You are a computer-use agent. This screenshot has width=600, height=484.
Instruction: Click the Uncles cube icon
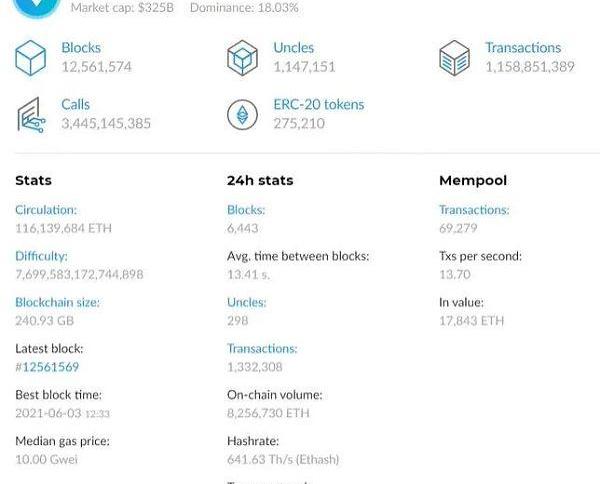click(x=243, y=58)
